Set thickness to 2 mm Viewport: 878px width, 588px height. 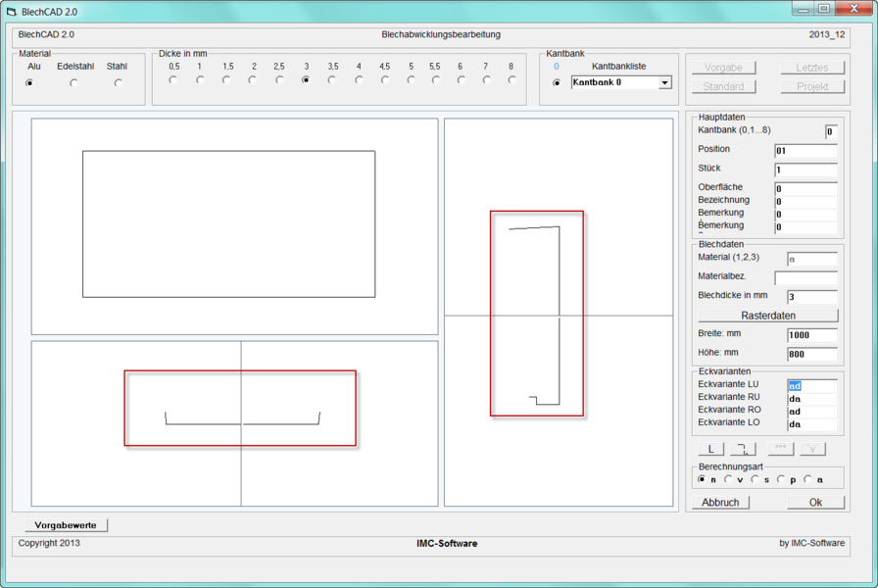[x=253, y=80]
